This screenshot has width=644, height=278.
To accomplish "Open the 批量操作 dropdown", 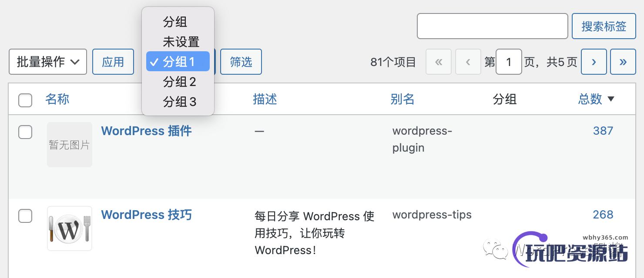I will (x=48, y=62).
